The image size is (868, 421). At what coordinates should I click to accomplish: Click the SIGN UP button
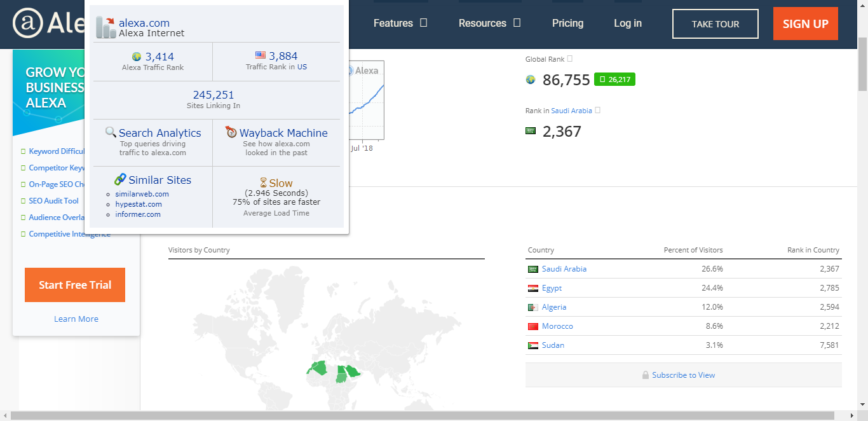(806, 24)
